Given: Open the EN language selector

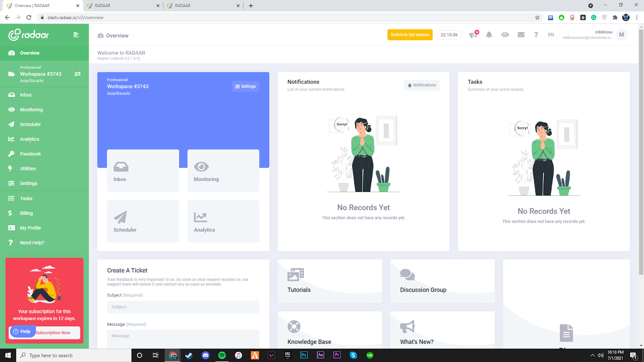Looking at the screenshot, I should (551, 35).
